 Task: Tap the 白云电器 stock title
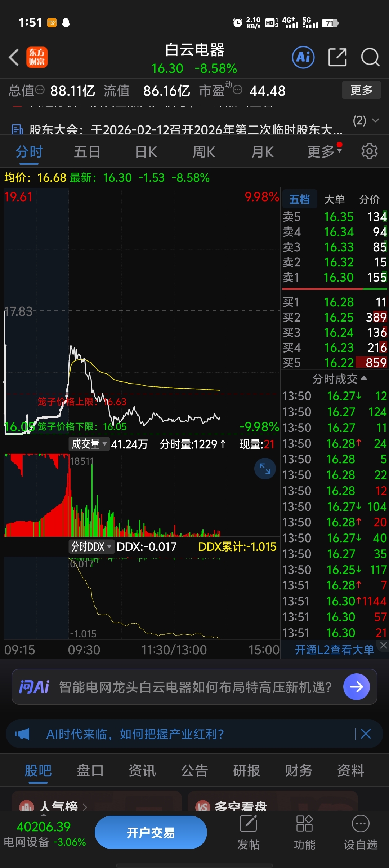[194, 50]
